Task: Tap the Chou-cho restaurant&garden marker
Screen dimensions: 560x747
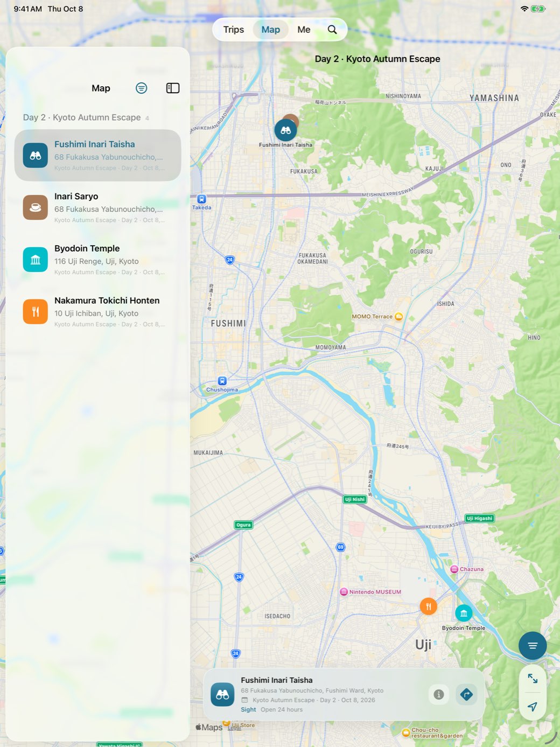Action: coord(406,732)
